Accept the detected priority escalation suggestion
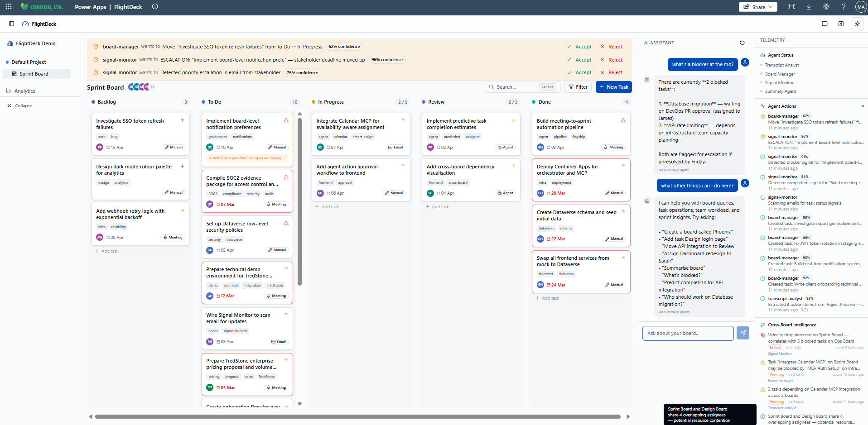Viewport: 868px width, 425px height. tap(579, 72)
